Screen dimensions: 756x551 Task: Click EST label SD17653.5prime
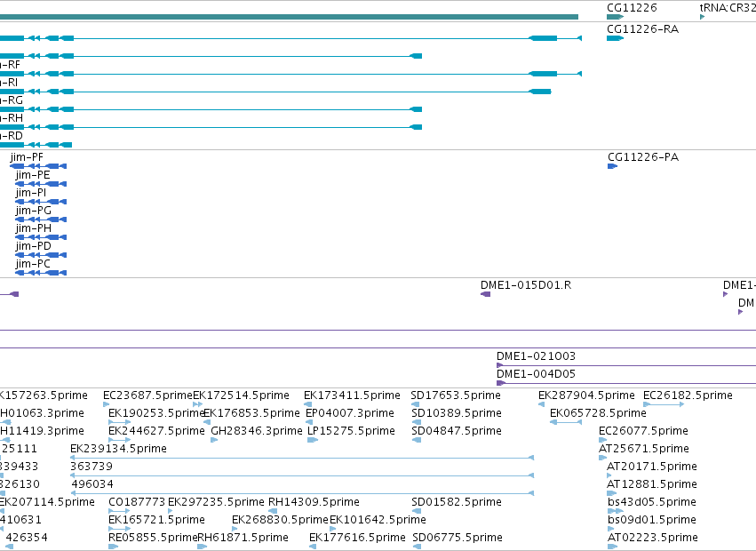456,395
